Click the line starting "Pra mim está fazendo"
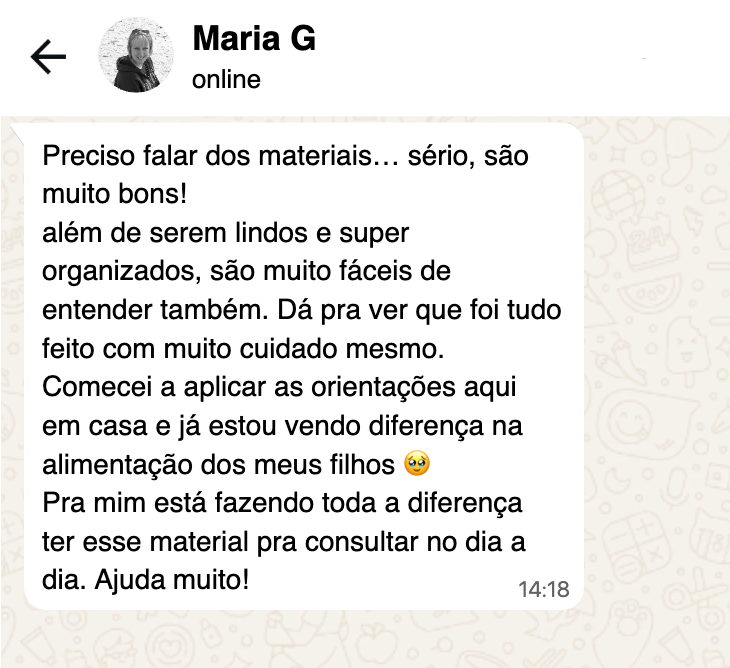This screenshot has height=668, width=730. pos(282,502)
